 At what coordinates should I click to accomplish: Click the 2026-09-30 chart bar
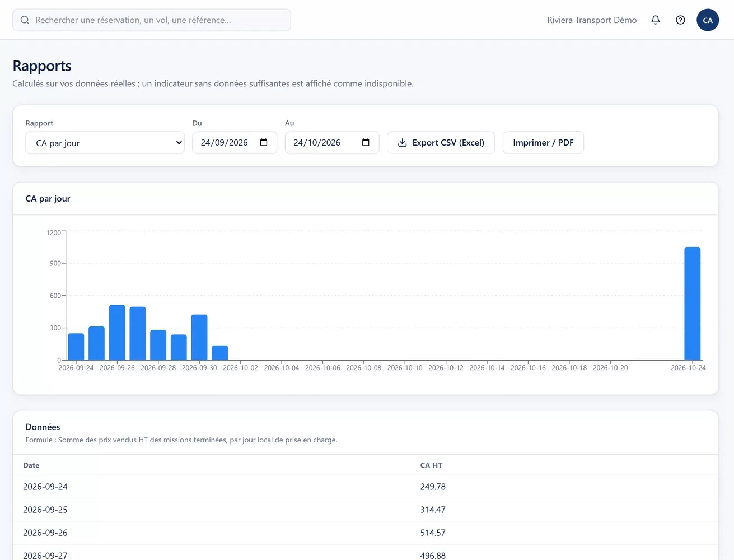[199, 338]
